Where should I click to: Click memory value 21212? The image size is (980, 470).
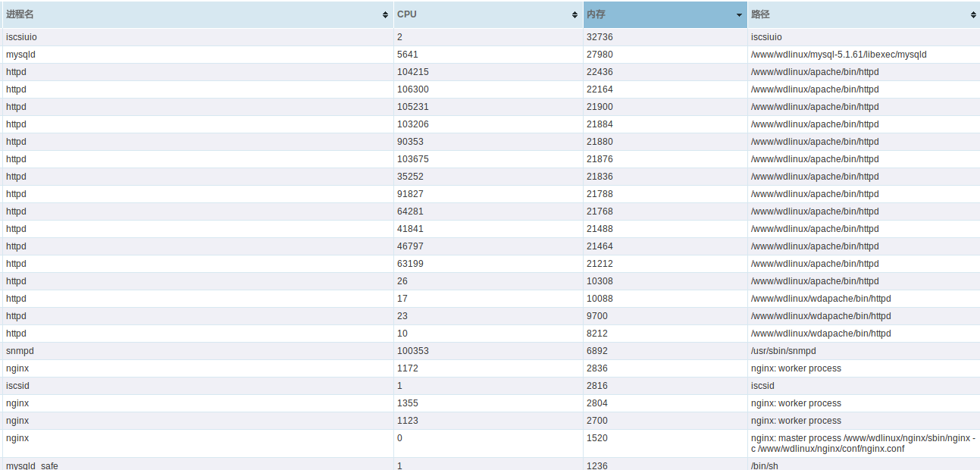(600, 264)
